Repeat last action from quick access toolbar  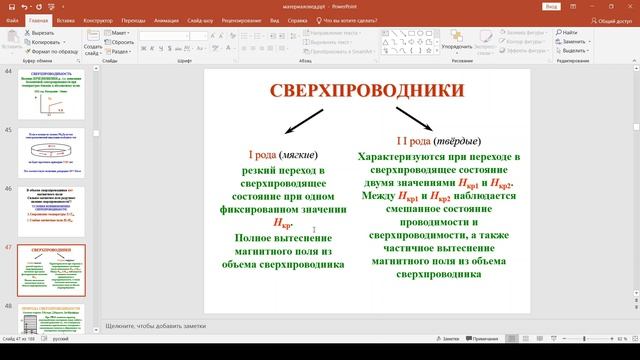coord(39,7)
